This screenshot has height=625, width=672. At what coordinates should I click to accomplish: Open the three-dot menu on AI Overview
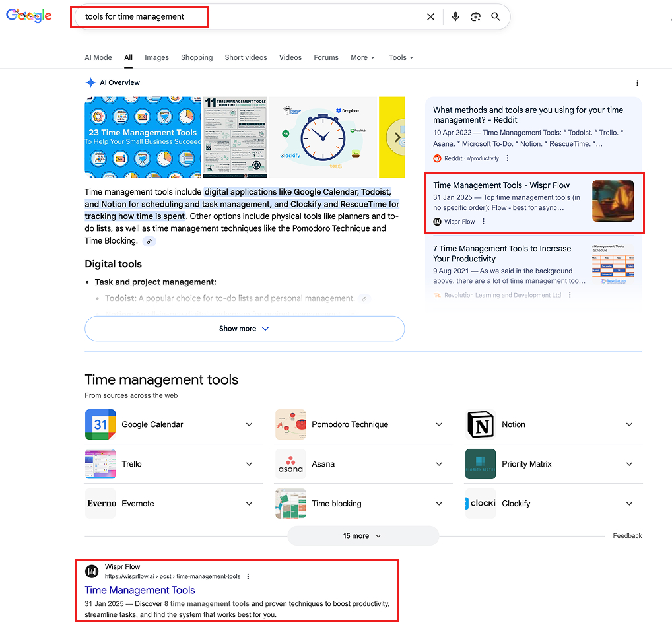[637, 82]
